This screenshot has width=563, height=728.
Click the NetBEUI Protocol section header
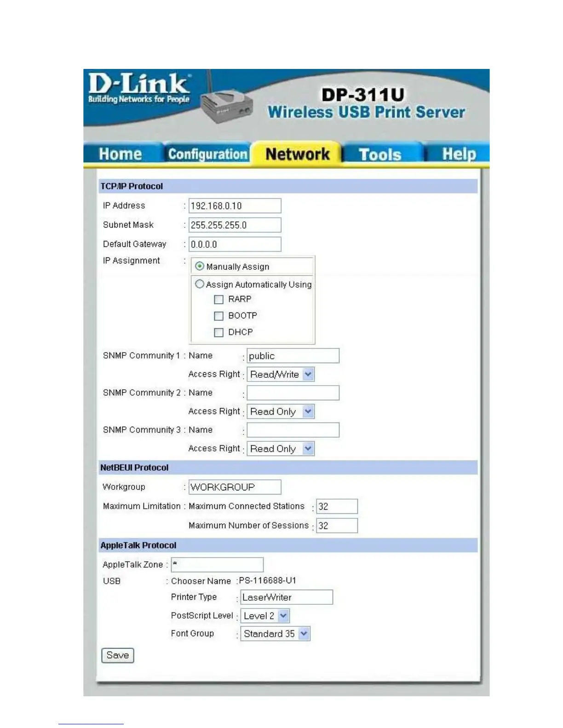pos(288,467)
